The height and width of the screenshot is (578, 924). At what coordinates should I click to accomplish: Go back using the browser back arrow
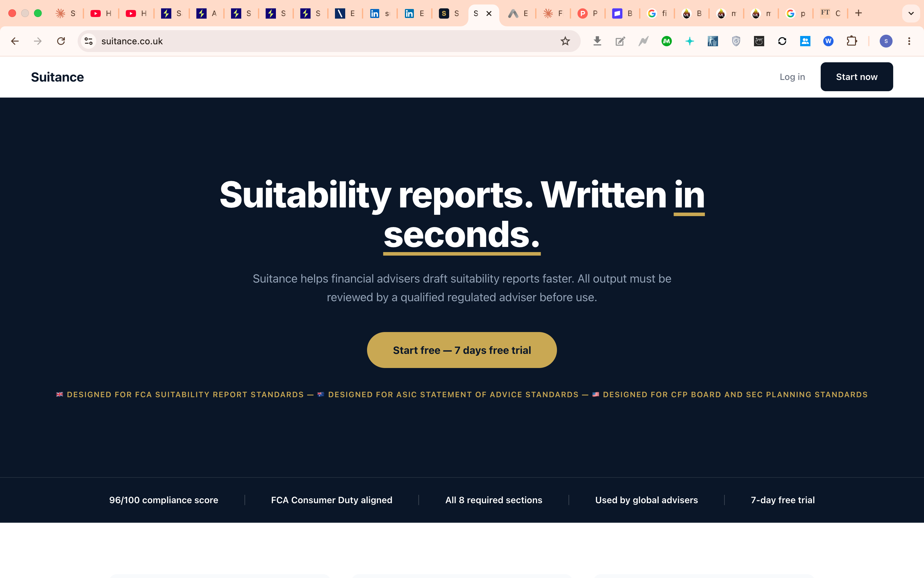click(x=15, y=41)
